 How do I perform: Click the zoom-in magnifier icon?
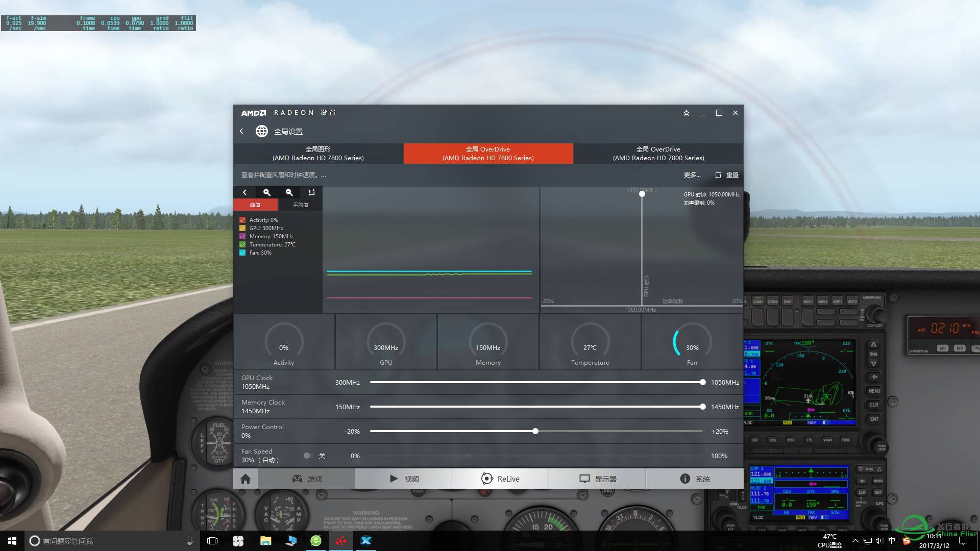point(266,192)
